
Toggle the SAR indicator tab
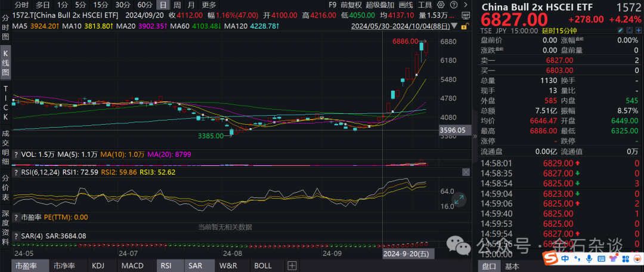tap(196, 265)
